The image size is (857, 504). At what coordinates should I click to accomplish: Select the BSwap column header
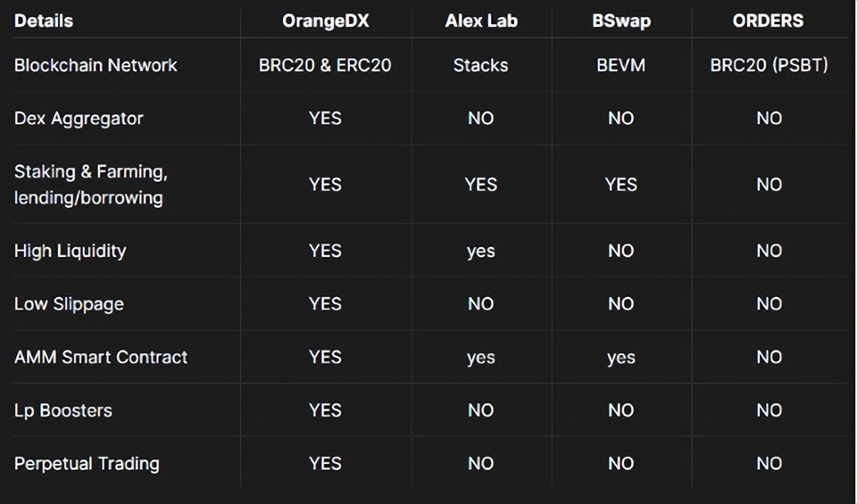click(x=620, y=21)
